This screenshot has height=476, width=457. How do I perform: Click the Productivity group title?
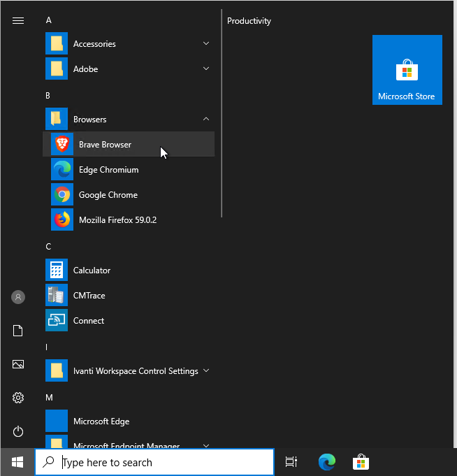click(x=249, y=21)
